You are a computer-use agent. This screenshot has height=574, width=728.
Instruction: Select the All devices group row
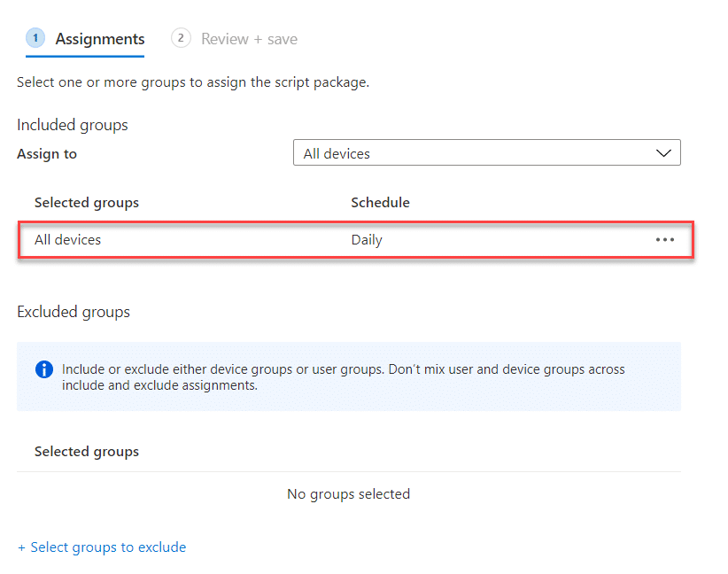click(356, 240)
